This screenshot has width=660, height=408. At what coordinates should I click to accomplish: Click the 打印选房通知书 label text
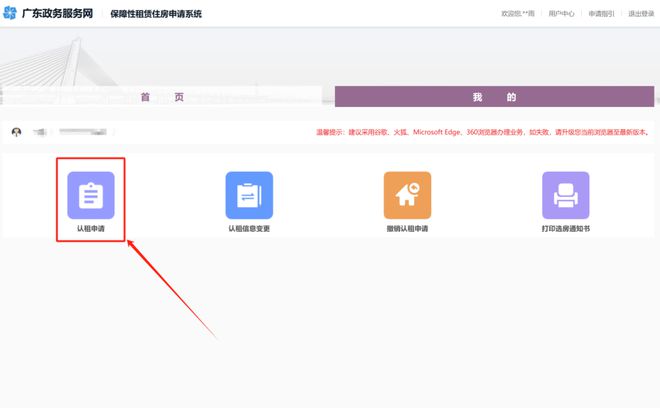click(x=566, y=229)
